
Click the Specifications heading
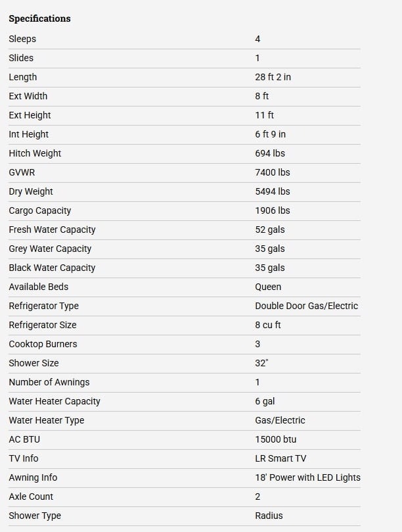pyautogui.click(x=39, y=18)
